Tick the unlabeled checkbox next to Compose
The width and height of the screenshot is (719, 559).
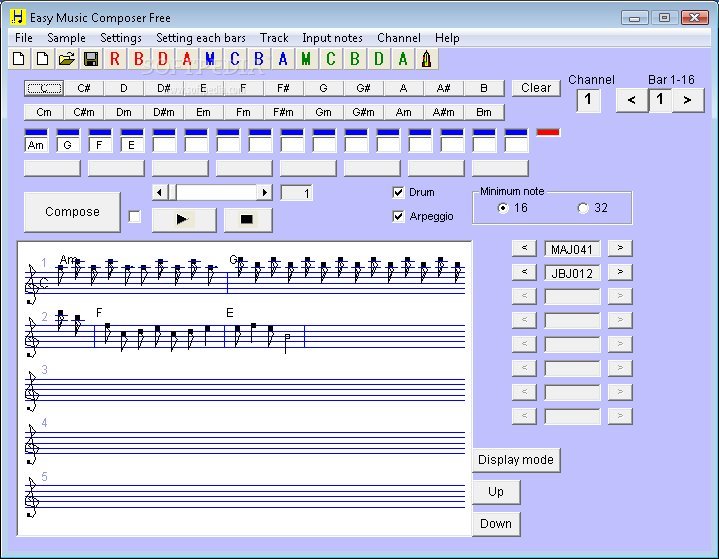coord(134,216)
